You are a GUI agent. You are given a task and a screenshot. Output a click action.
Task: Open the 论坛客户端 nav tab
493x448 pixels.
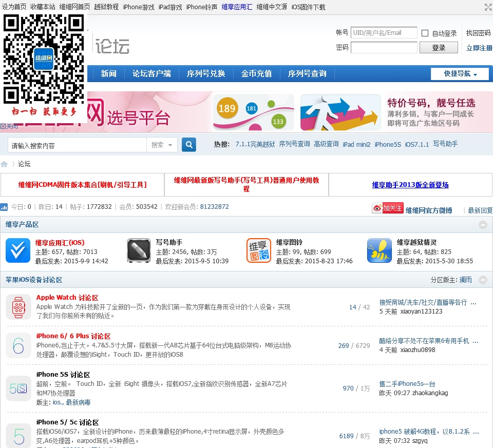tap(151, 74)
